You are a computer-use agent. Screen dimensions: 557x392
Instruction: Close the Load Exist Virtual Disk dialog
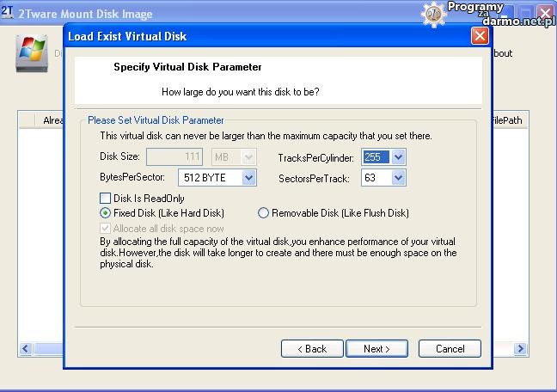(480, 36)
